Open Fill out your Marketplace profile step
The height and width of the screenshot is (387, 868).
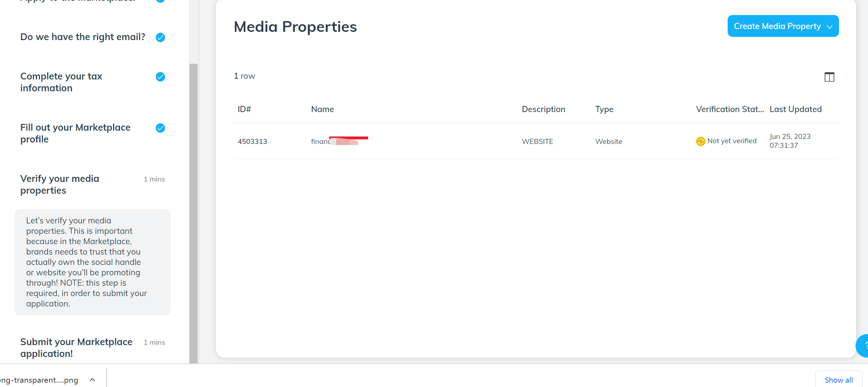[x=75, y=133]
